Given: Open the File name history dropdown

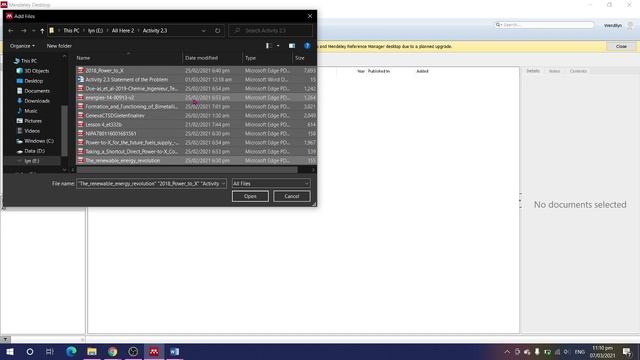Looking at the screenshot, I should click(223, 184).
